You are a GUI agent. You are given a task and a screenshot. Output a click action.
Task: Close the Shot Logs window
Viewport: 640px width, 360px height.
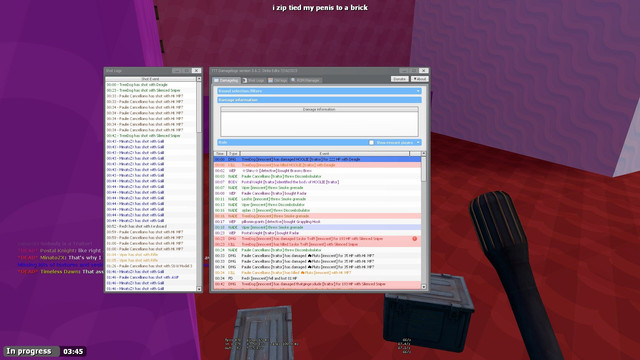point(196,71)
